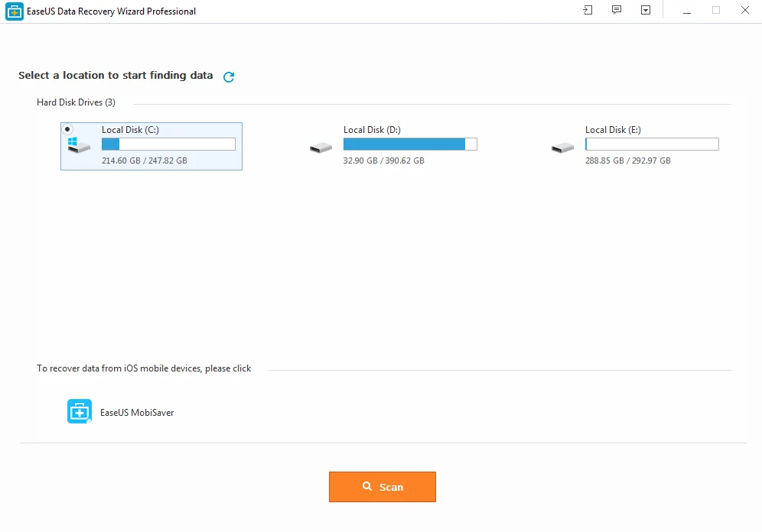Select the Local Disk (C:) radio button
The width and height of the screenshot is (762, 532).
point(68,129)
